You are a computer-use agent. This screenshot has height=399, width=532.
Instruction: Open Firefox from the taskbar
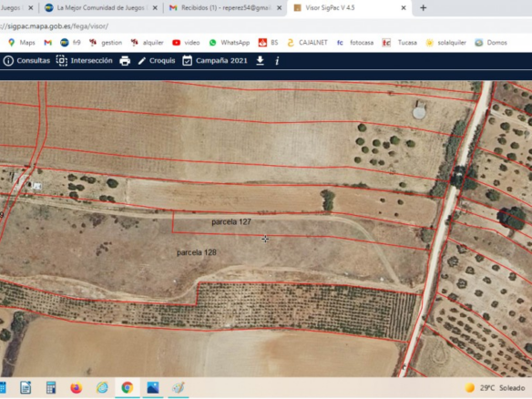click(x=77, y=387)
